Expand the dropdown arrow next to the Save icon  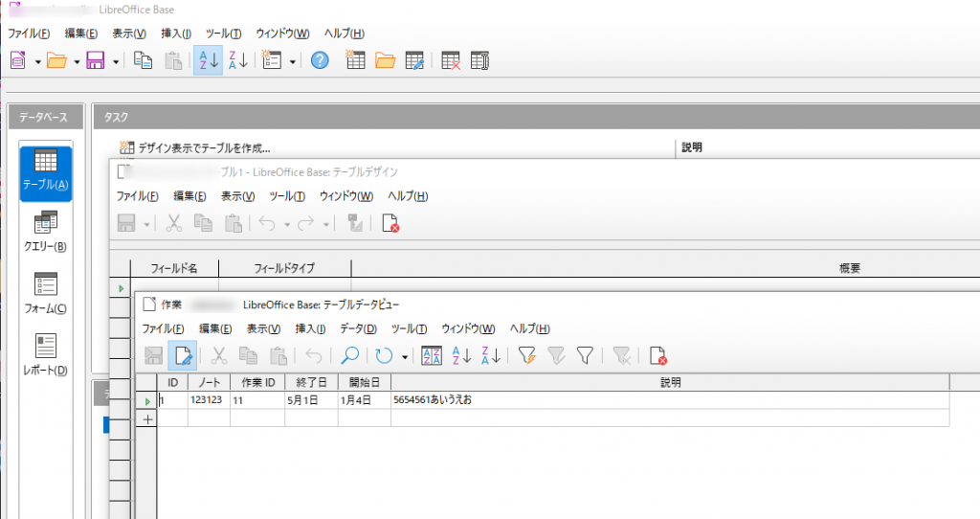click(116, 61)
